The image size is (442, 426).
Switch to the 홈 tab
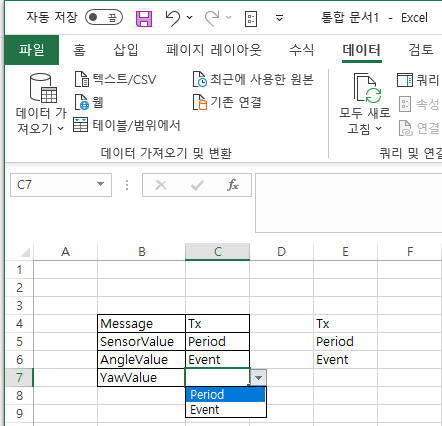click(x=79, y=50)
